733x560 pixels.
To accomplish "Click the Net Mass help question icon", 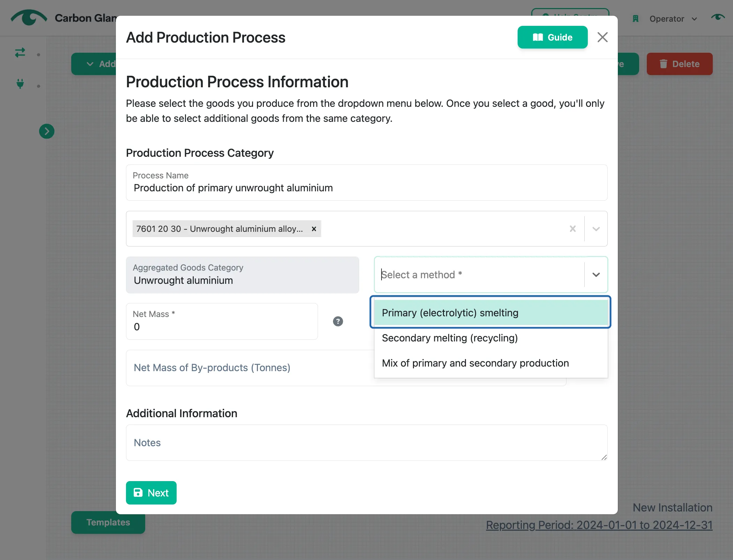I will coord(338,321).
